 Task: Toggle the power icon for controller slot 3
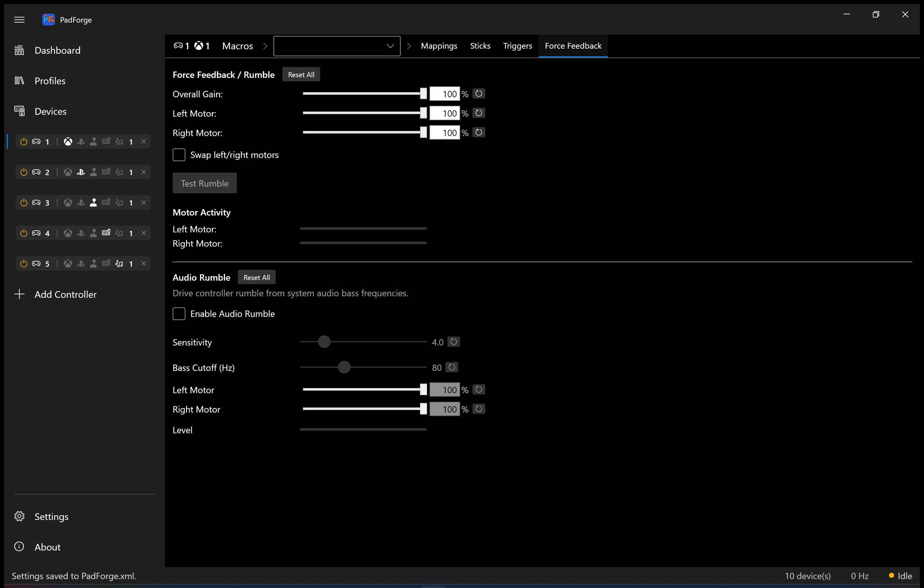click(24, 202)
